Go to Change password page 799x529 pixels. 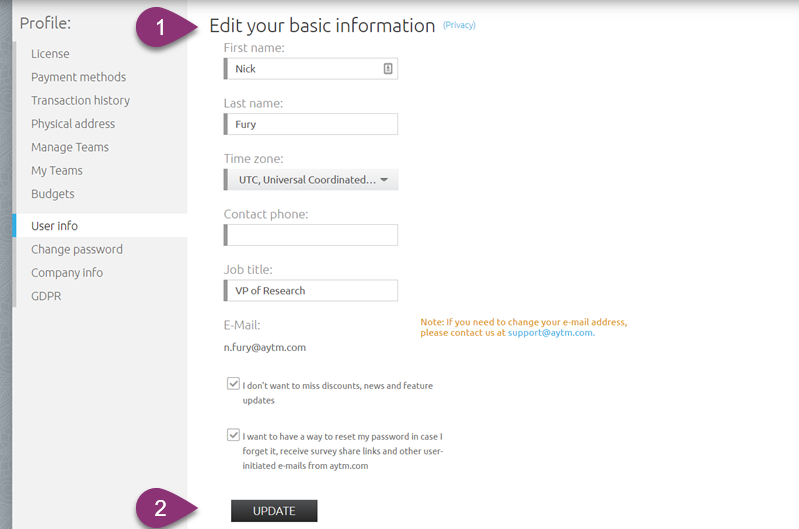77,249
